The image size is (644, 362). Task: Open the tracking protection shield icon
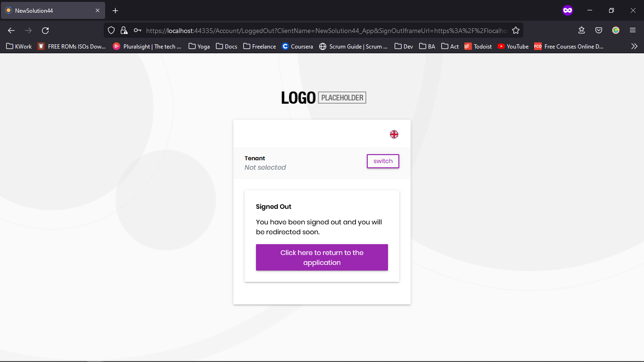pyautogui.click(x=111, y=31)
